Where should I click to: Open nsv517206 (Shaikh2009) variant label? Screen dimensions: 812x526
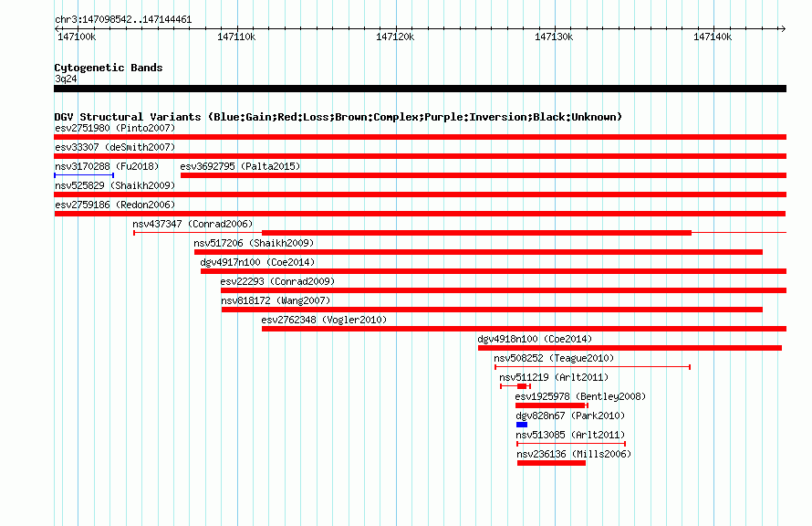tap(254, 243)
